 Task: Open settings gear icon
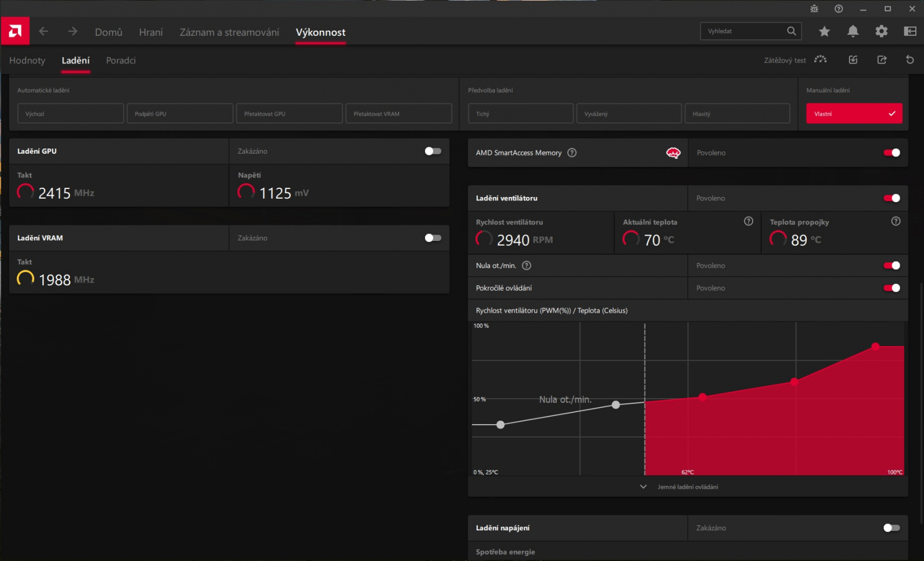click(881, 31)
